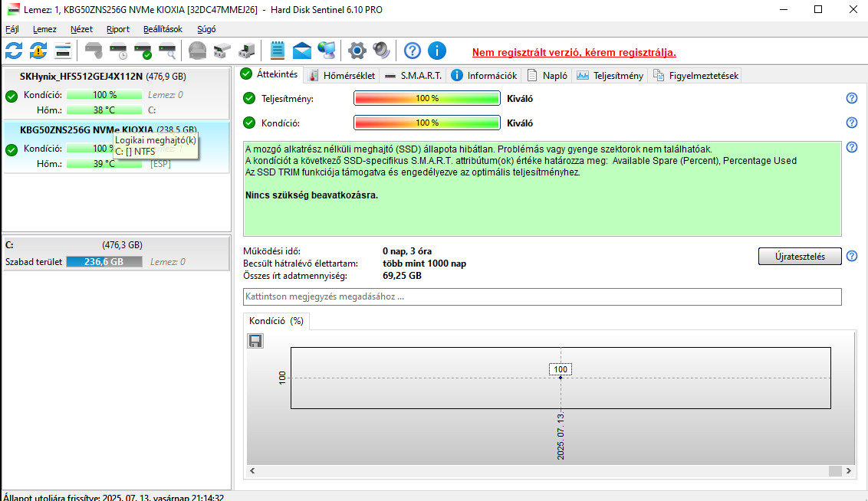Select the SKHynix_HFS512GEJ4X112N disk entry
This screenshot has width=868, height=501.
pyautogui.click(x=117, y=93)
